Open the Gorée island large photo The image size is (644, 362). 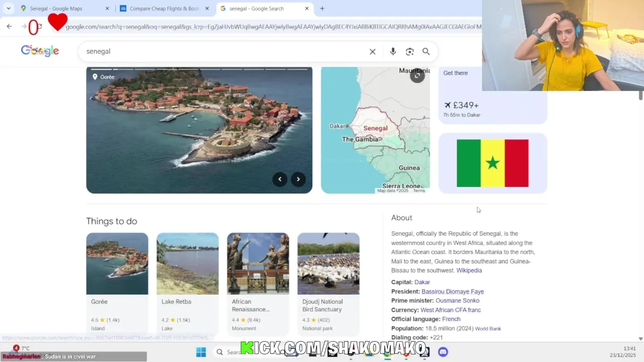tap(199, 130)
